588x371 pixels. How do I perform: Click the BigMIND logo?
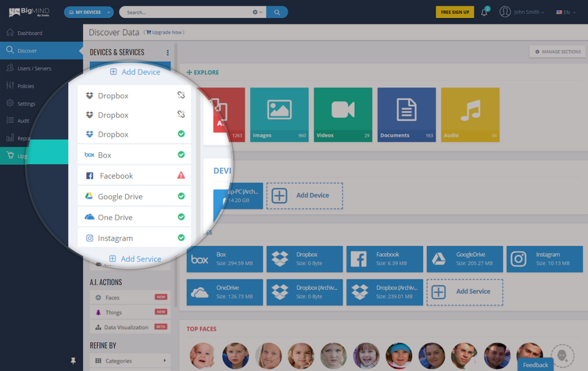29,12
